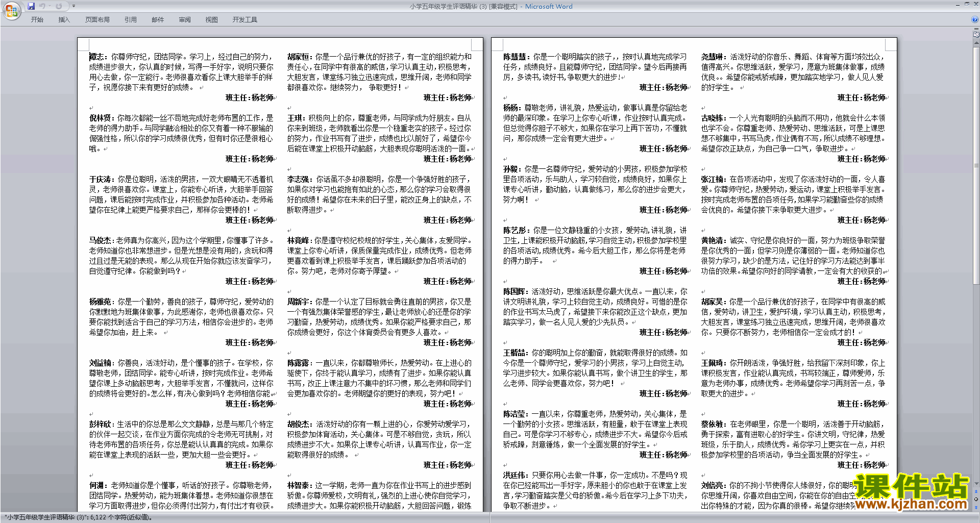Click the name 王楠喆 on page two
The image size is (980, 523).
point(515,353)
